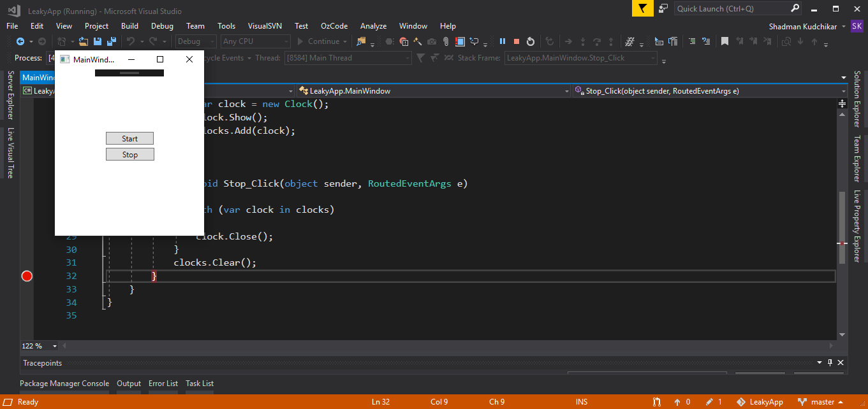This screenshot has width=868, height=409.
Task: Select Break All pause icon
Action: 503,41
